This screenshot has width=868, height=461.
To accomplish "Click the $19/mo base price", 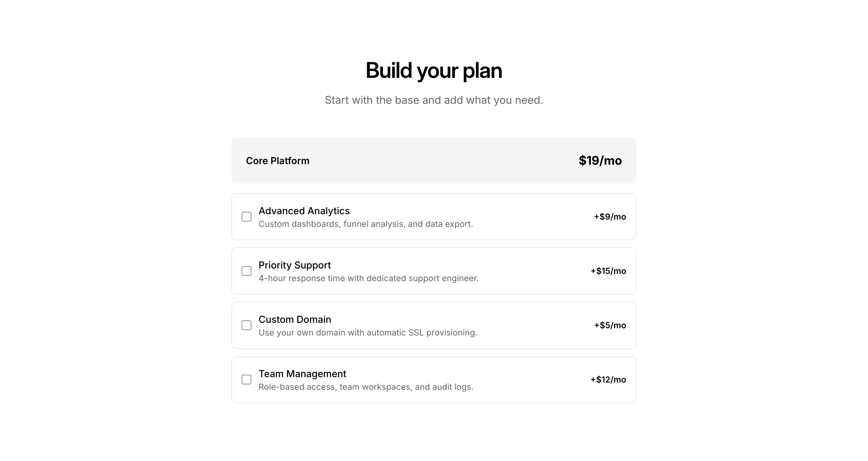I will click(x=600, y=161).
